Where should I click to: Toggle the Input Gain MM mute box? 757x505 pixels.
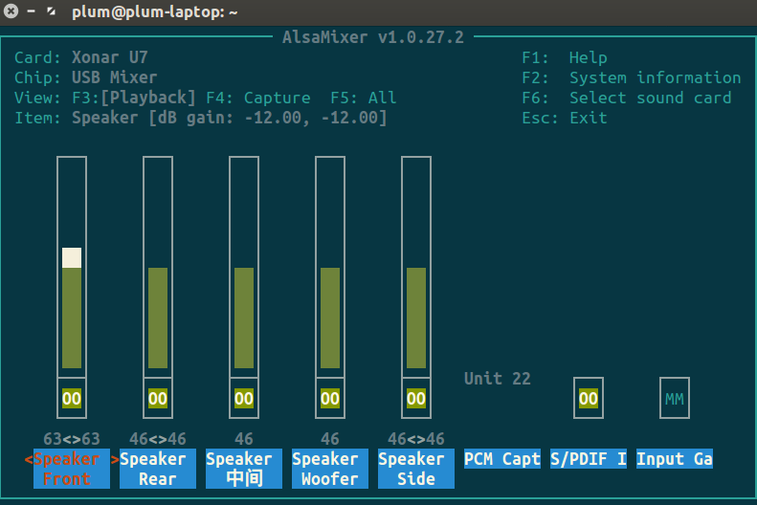pyautogui.click(x=675, y=398)
